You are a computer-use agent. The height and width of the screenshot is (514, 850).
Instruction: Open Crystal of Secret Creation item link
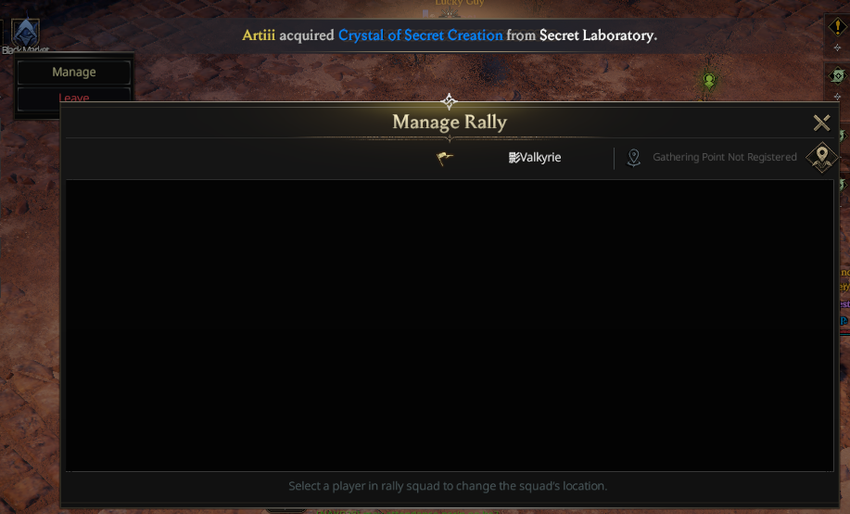coord(421,35)
